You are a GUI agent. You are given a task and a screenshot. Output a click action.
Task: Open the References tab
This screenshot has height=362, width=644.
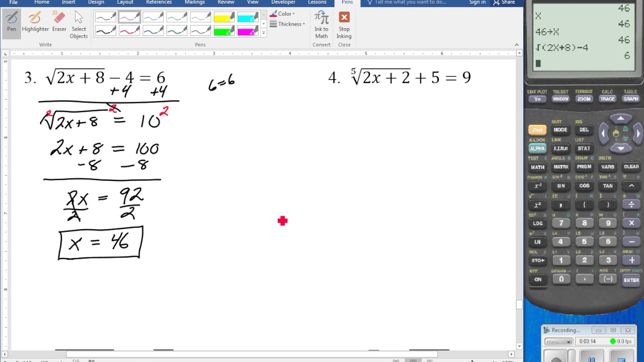pos(159,3)
